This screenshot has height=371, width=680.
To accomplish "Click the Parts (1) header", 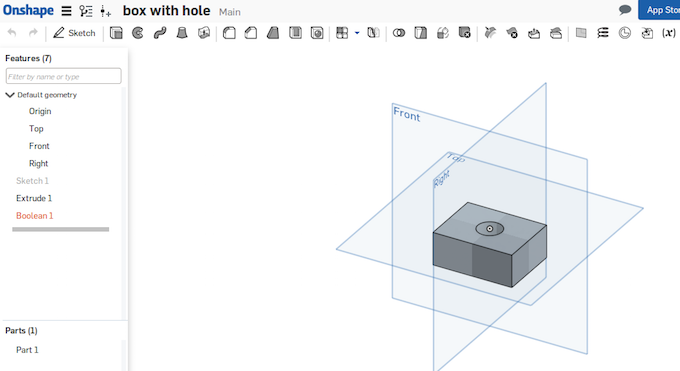I will click(x=21, y=330).
